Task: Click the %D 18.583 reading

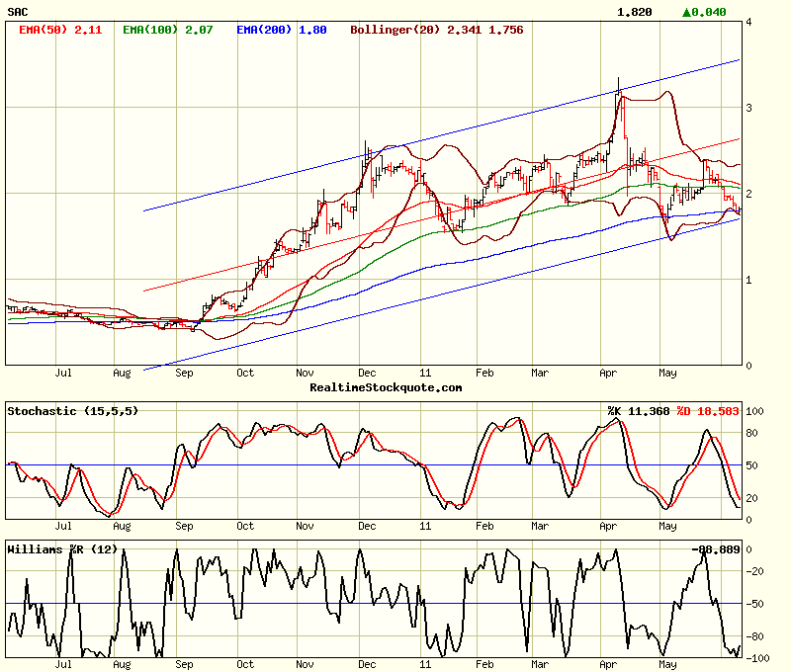Action: 708,411
